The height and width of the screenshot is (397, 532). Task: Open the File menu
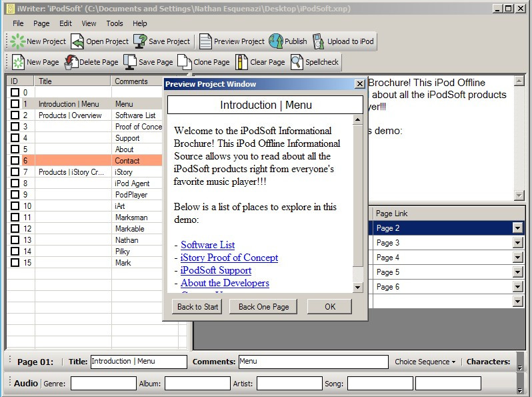[18, 23]
